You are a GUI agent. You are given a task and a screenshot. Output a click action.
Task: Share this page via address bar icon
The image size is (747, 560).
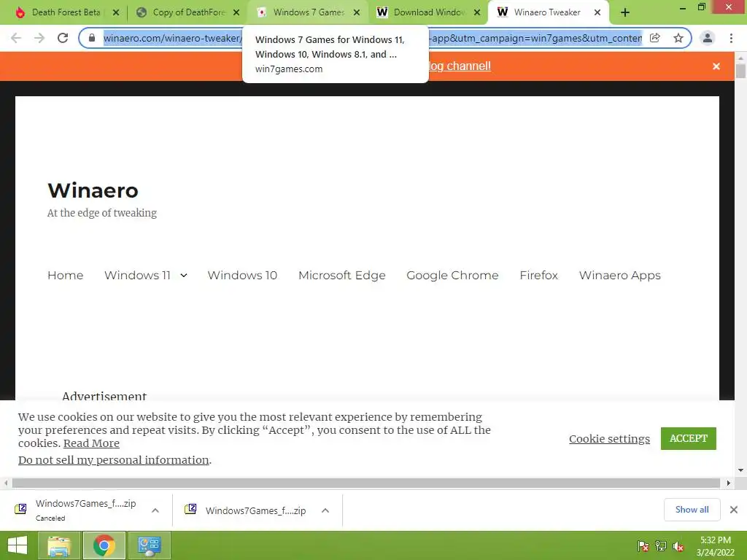[x=655, y=38]
